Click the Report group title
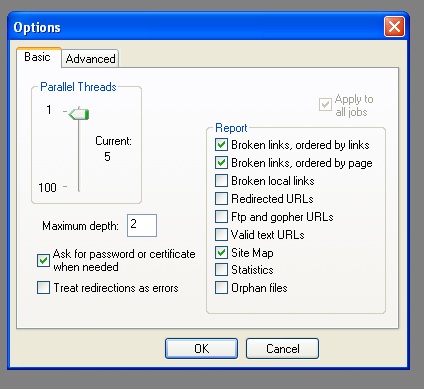Viewport: 424px width, 389px height. tap(231, 128)
